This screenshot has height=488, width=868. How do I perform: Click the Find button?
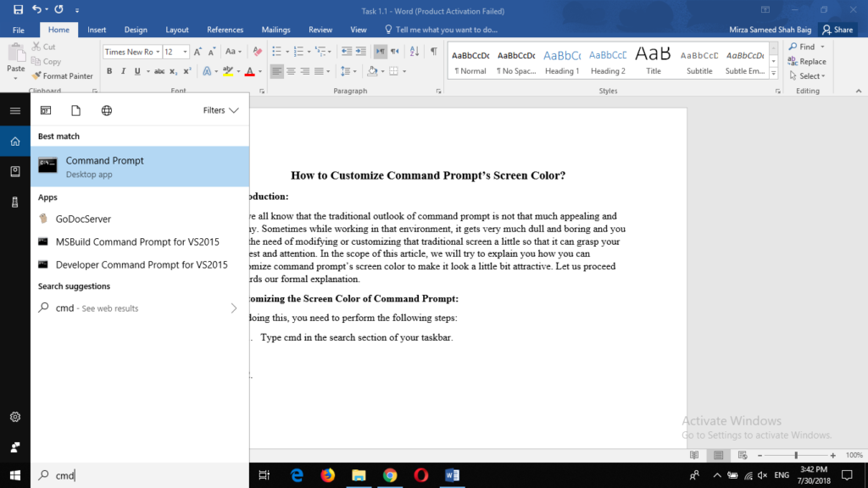click(x=802, y=47)
